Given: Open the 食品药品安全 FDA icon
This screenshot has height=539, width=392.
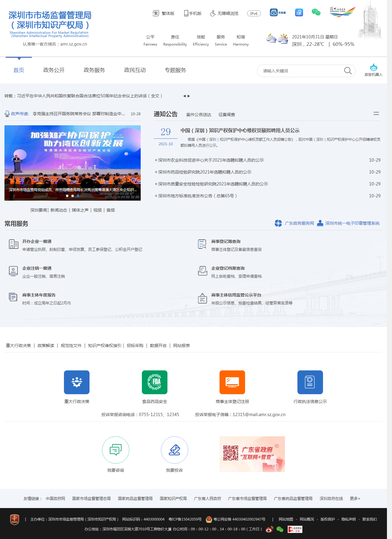Looking at the screenshot, I should pos(155,382).
